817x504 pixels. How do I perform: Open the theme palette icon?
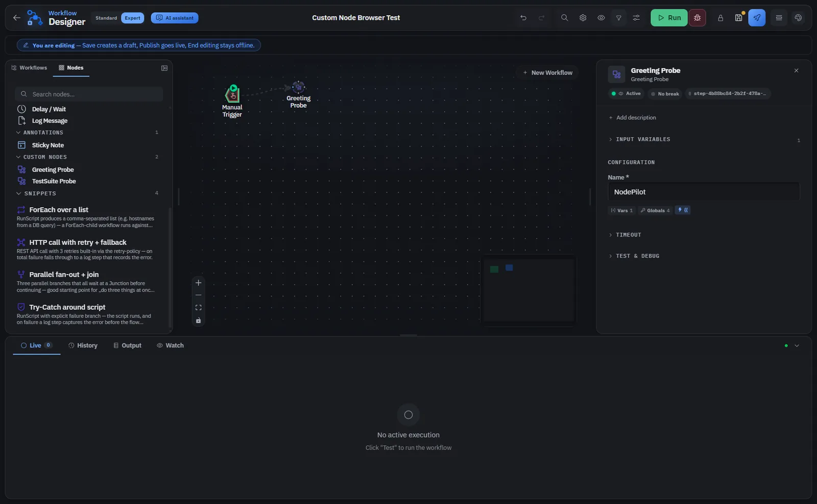pyautogui.click(x=798, y=18)
